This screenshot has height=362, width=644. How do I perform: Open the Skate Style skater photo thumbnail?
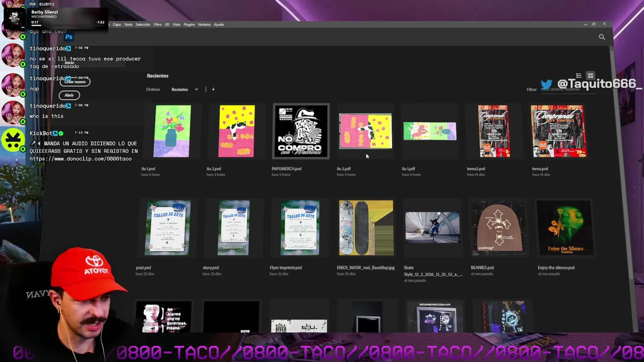pos(432,227)
